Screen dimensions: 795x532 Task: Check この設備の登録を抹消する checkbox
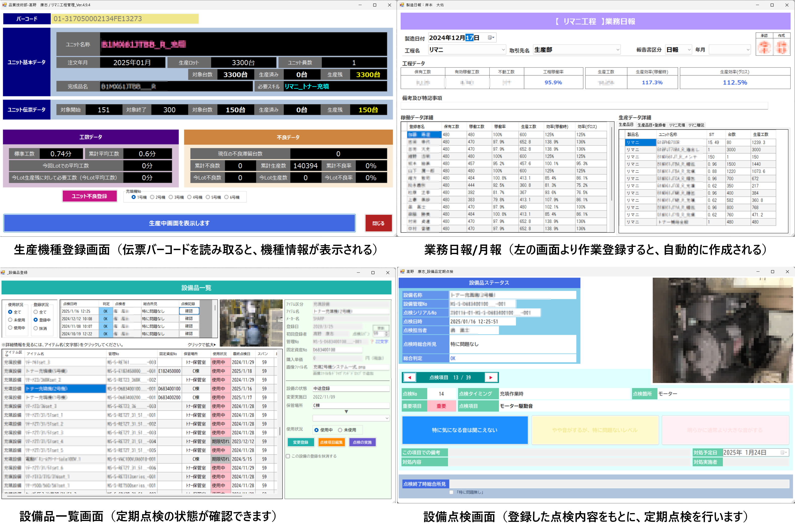pyautogui.click(x=288, y=456)
